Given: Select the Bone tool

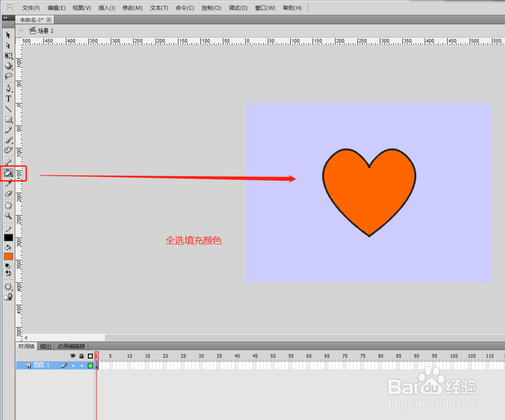Looking at the screenshot, I should pyautogui.click(x=9, y=161).
